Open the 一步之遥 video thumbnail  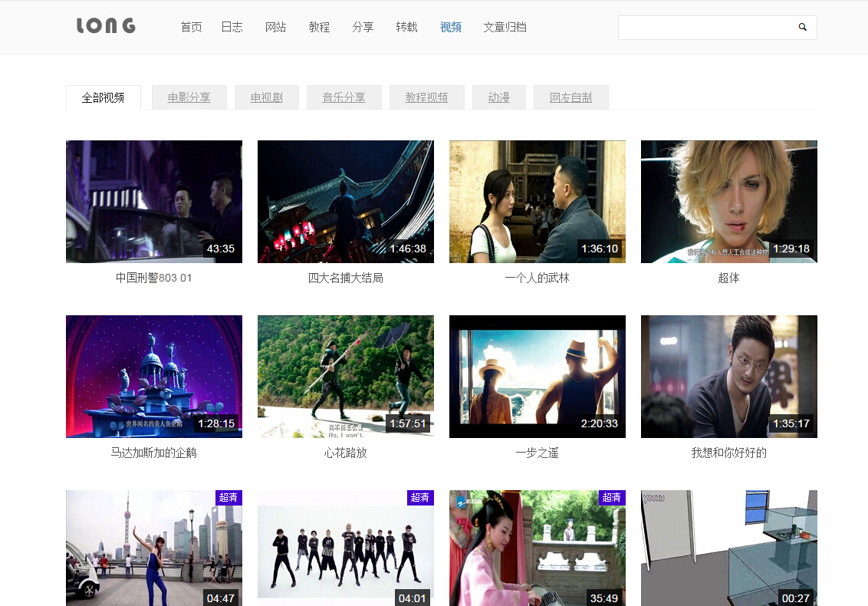(538, 377)
